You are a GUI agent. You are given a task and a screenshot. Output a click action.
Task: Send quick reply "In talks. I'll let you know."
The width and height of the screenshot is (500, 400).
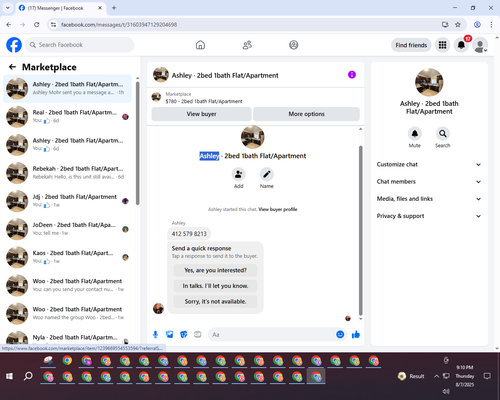click(215, 286)
